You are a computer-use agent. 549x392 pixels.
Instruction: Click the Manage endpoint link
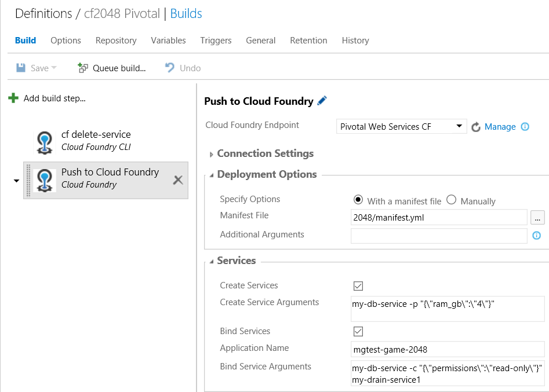500,127
